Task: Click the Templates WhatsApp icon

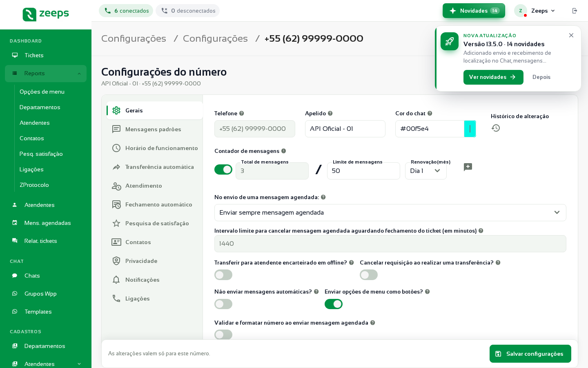Action: pos(15,312)
